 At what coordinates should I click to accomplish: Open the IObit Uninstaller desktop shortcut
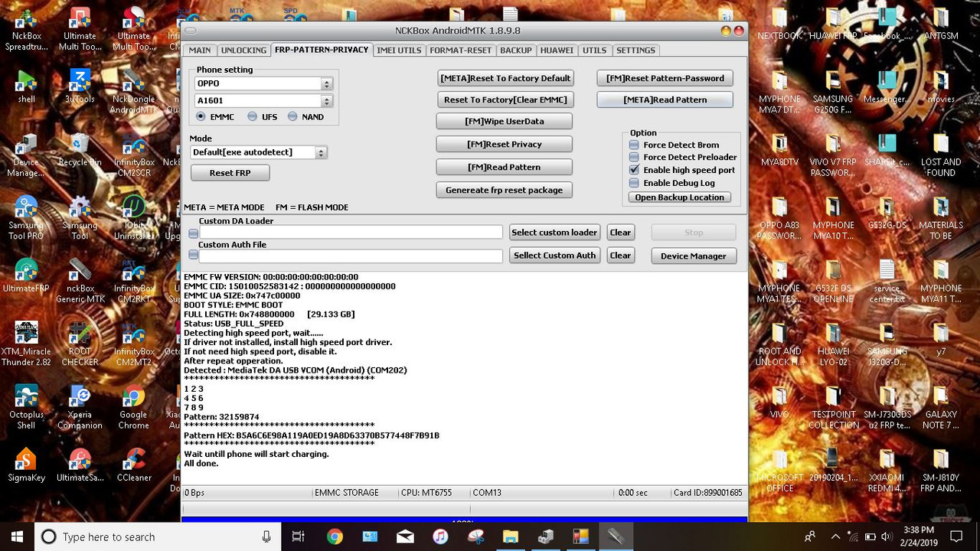[133, 218]
